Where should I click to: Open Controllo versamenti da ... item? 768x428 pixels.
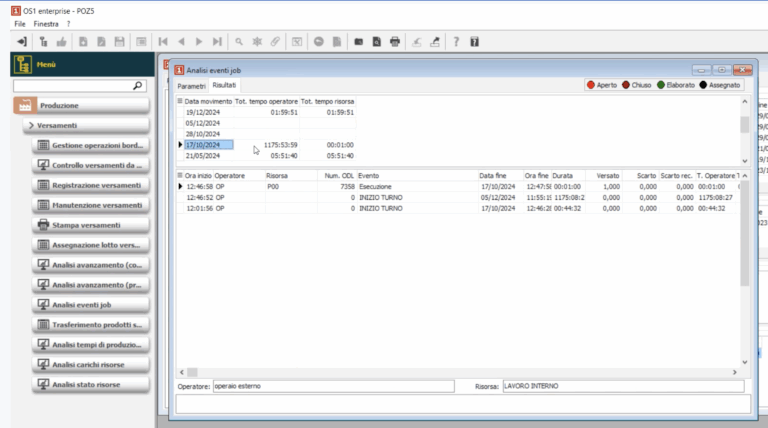[x=91, y=165]
